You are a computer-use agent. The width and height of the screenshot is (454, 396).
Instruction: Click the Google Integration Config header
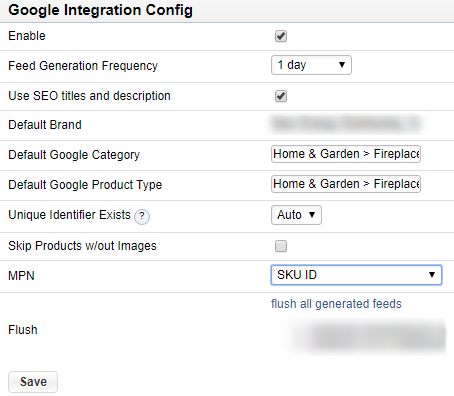tap(100, 10)
